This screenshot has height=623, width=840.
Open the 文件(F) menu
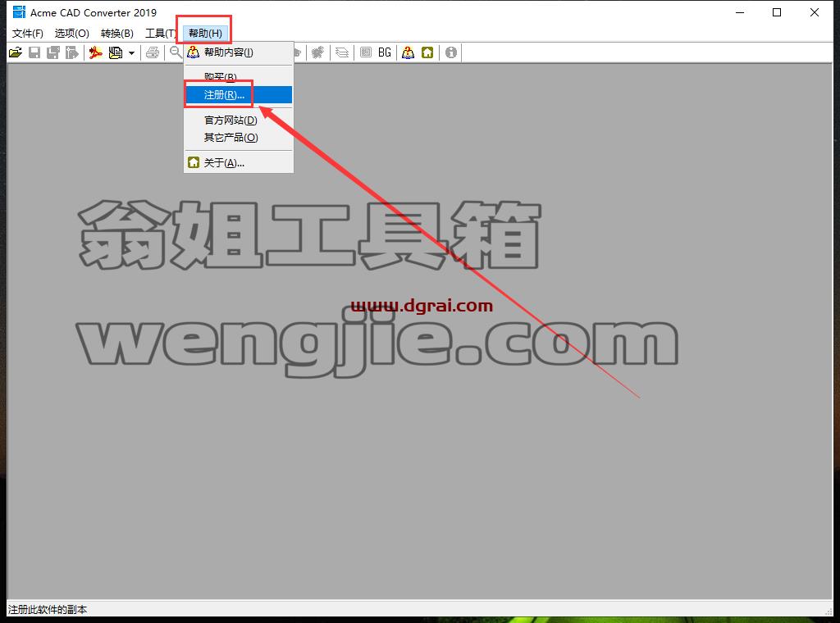point(28,33)
